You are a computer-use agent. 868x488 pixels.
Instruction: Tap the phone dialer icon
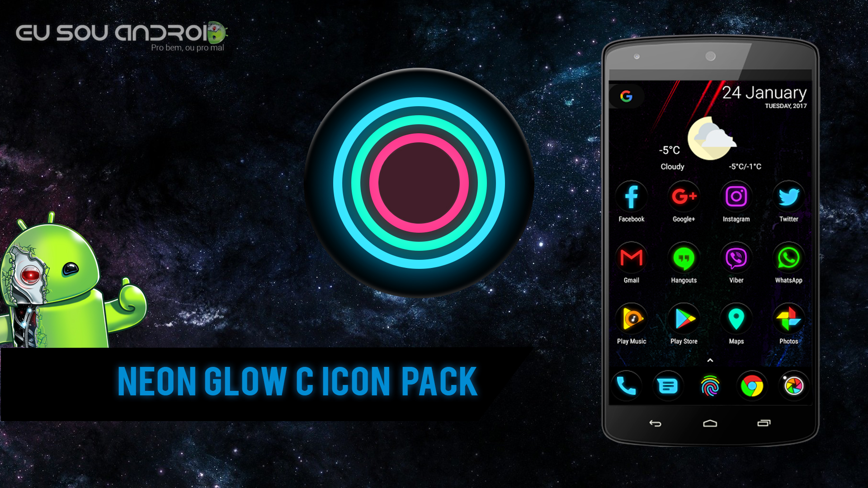pos(628,385)
